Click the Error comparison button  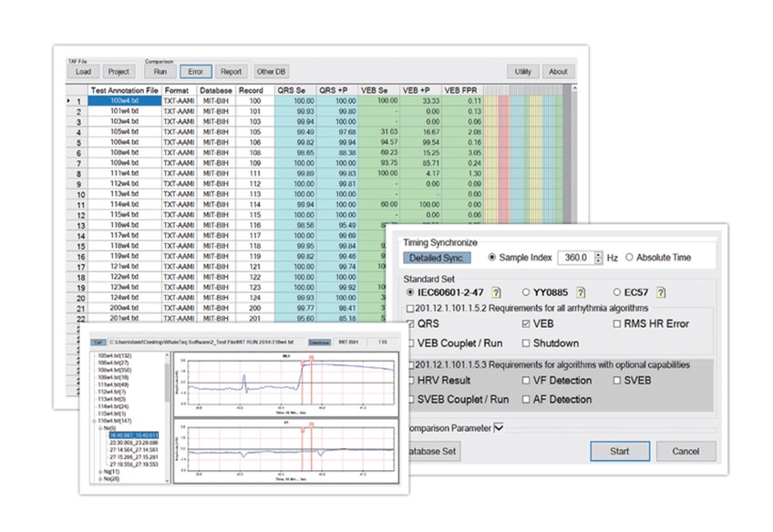194,71
